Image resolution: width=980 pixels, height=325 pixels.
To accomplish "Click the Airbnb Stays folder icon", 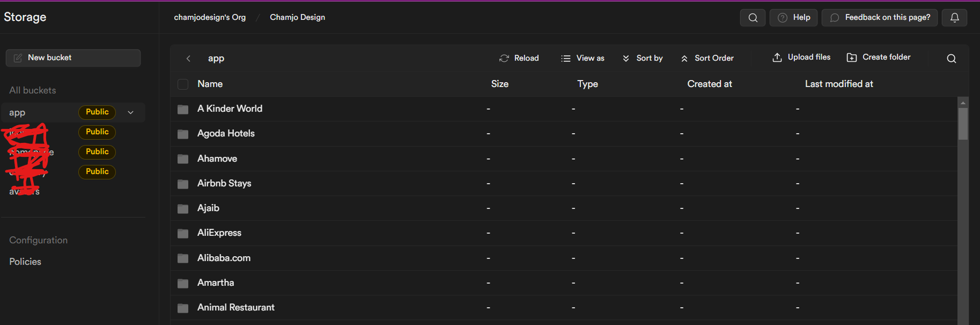I will [183, 184].
